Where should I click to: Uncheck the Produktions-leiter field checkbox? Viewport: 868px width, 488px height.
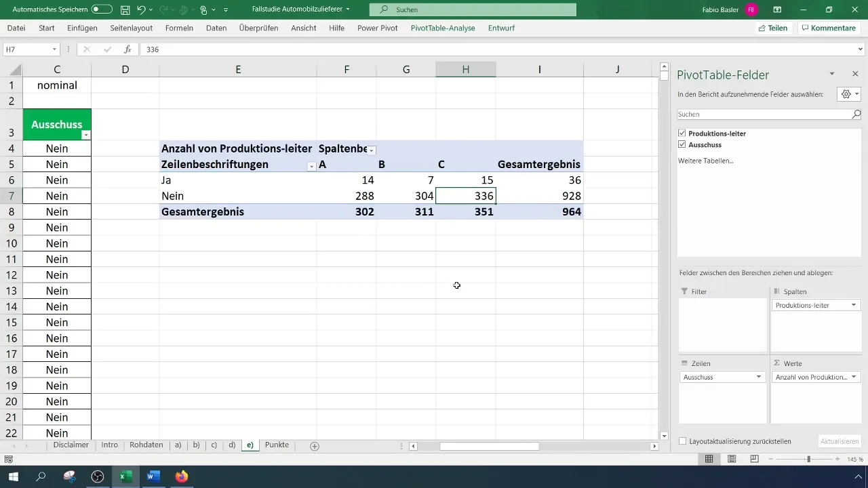[x=682, y=134]
